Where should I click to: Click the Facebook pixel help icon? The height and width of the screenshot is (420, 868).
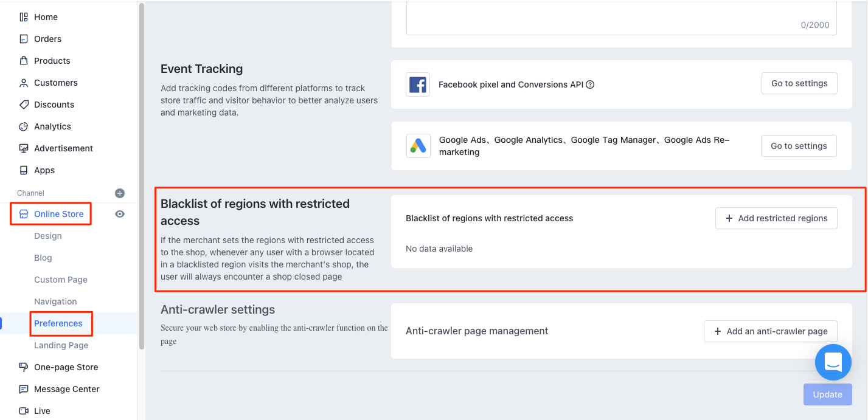point(590,84)
